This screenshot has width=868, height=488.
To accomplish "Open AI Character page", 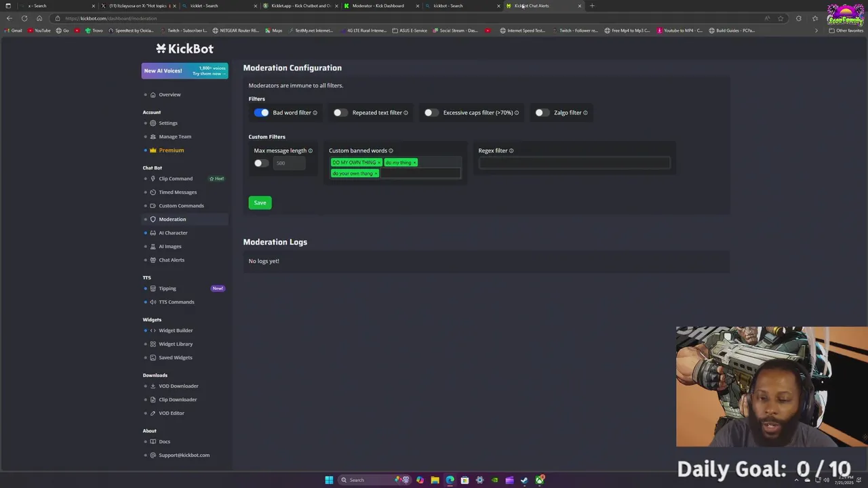I will click(173, 233).
